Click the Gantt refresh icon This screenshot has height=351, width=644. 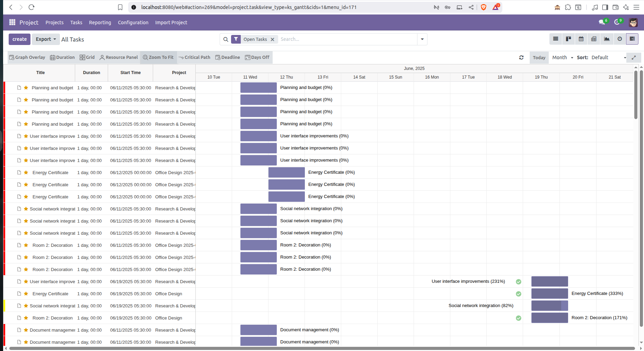click(521, 57)
